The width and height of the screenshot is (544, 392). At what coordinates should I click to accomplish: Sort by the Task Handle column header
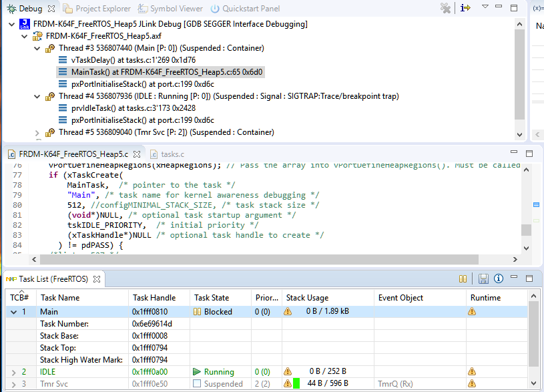[x=160, y=298]
